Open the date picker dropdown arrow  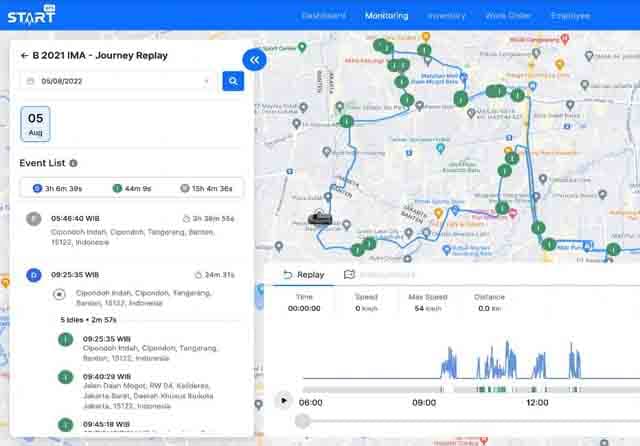tap(206, 81)
